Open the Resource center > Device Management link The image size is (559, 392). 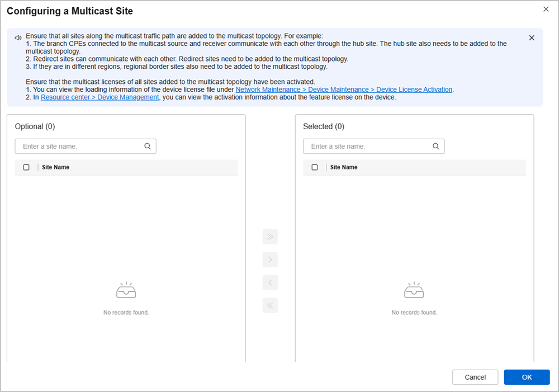pyautogui.click(x=100, y=97)
